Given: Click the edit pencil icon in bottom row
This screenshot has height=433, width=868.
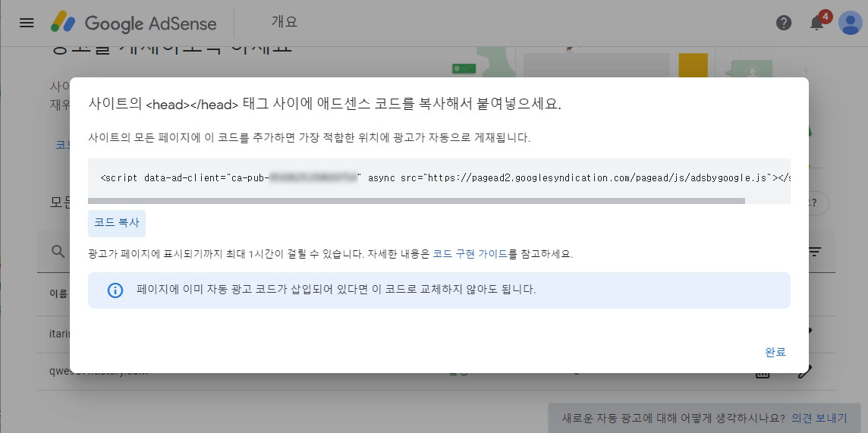Looking at the screenshot, I should point(804,372).
